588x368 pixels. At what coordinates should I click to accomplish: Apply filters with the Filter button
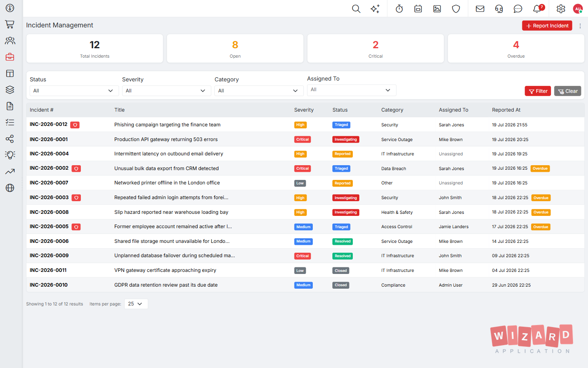(538, 91)
